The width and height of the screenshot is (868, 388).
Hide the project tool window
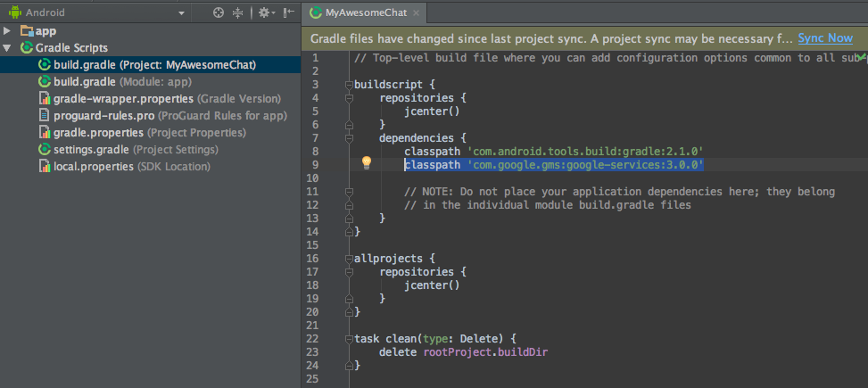pyautogui.click(x=289, y=12)
